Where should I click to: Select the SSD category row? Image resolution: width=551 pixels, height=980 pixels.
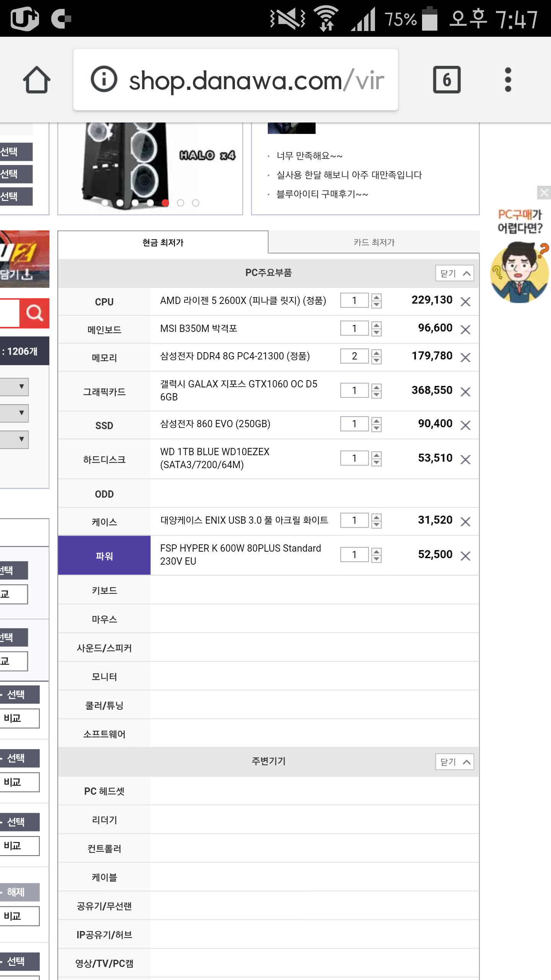tap(104, 425)
